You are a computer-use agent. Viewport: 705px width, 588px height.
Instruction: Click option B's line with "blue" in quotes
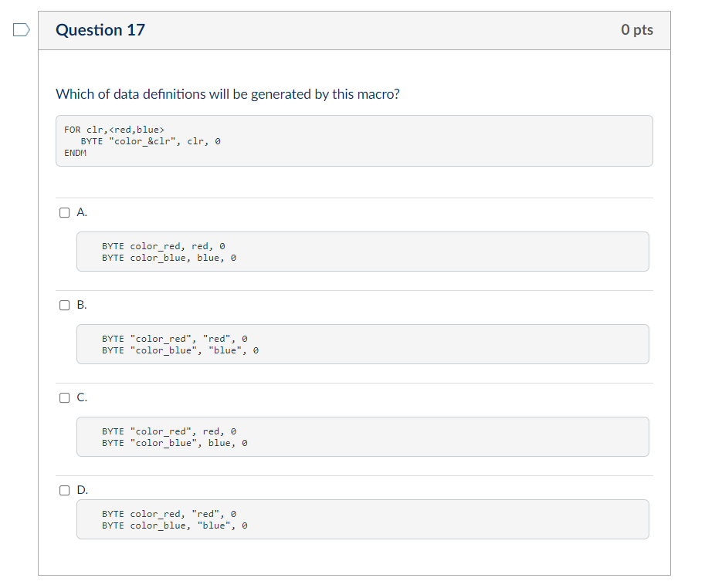point(180,350)
